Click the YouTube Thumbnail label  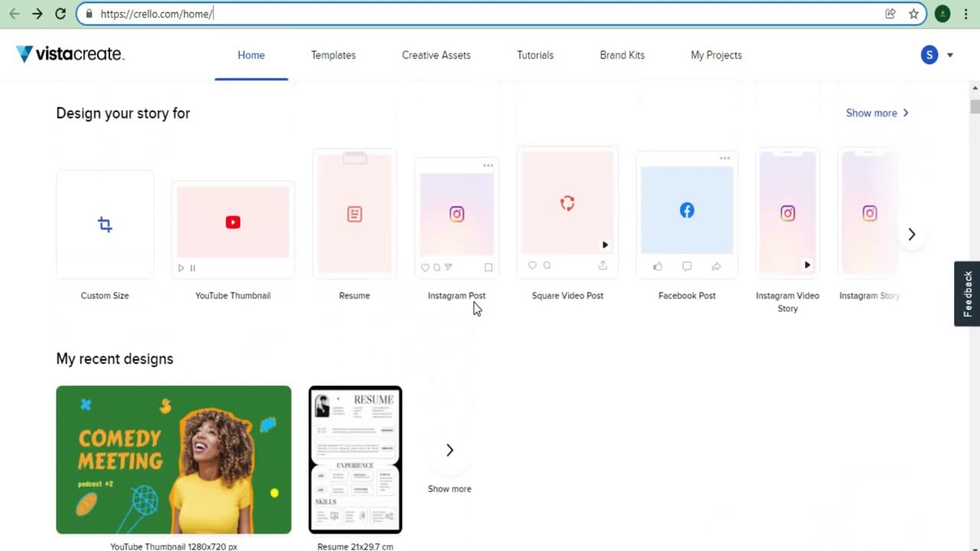[x=233, y=295]
